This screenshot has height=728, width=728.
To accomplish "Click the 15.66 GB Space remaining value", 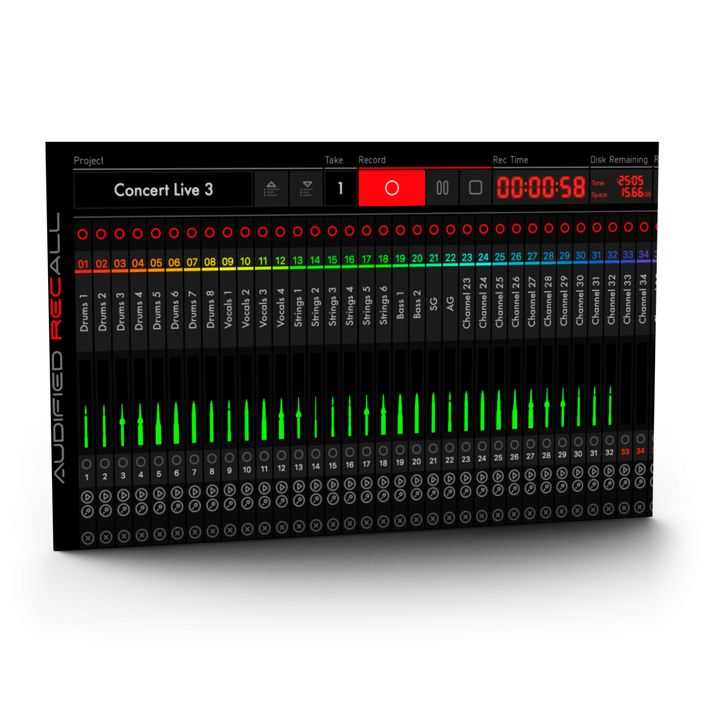I will (x=636, y=193).
